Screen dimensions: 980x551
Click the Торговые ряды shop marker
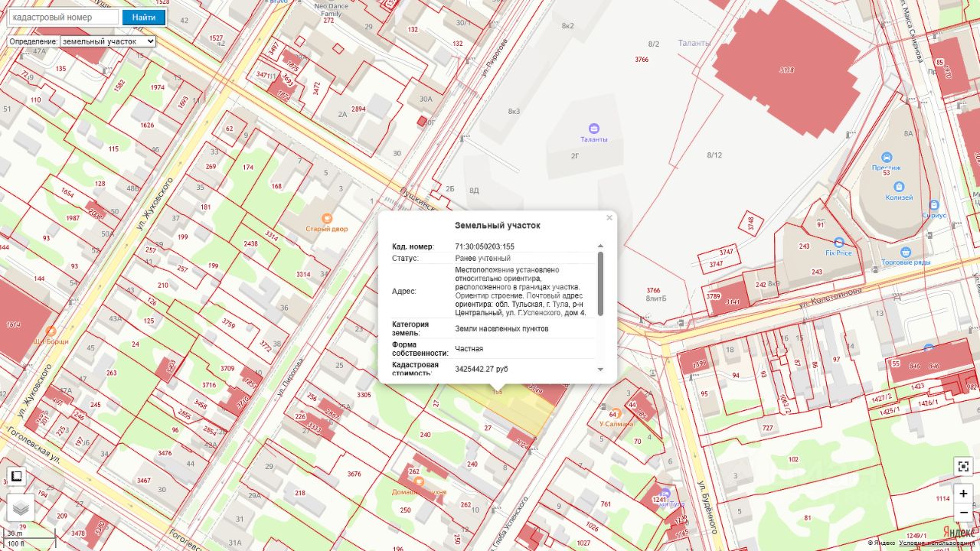tap(906, 252)
